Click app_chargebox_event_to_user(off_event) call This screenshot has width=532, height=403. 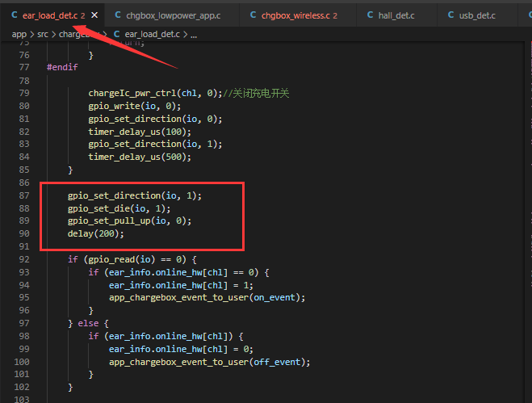[x=210, y=363]
